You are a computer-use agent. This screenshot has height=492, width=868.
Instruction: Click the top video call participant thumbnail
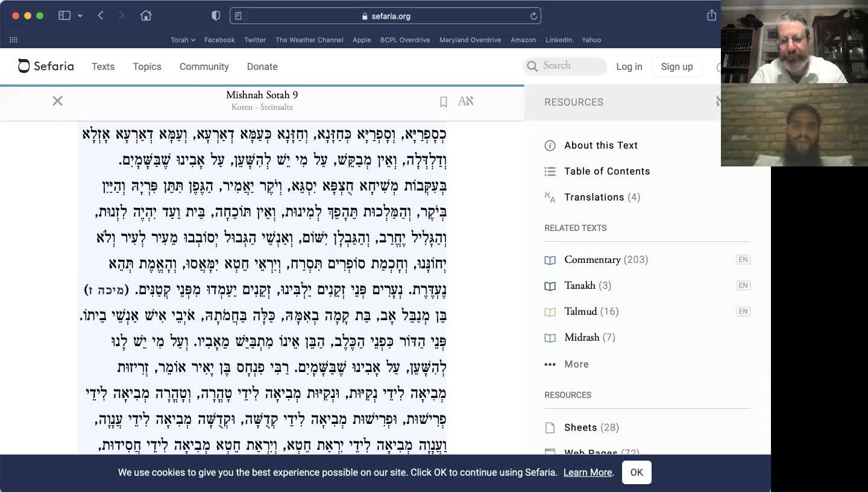point(794,42)
